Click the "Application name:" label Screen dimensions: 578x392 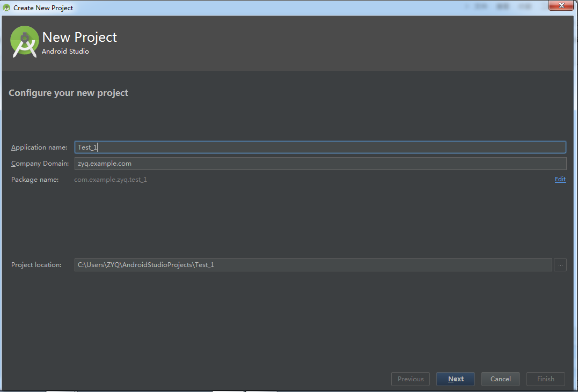[39, 147]
